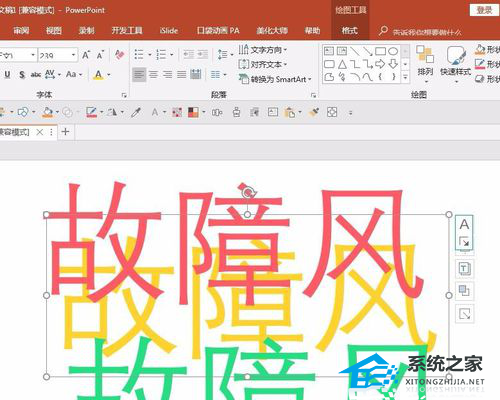Select the down block arrow shape
This screenshot has width=500, height=400.
click(x=393, y=64)
